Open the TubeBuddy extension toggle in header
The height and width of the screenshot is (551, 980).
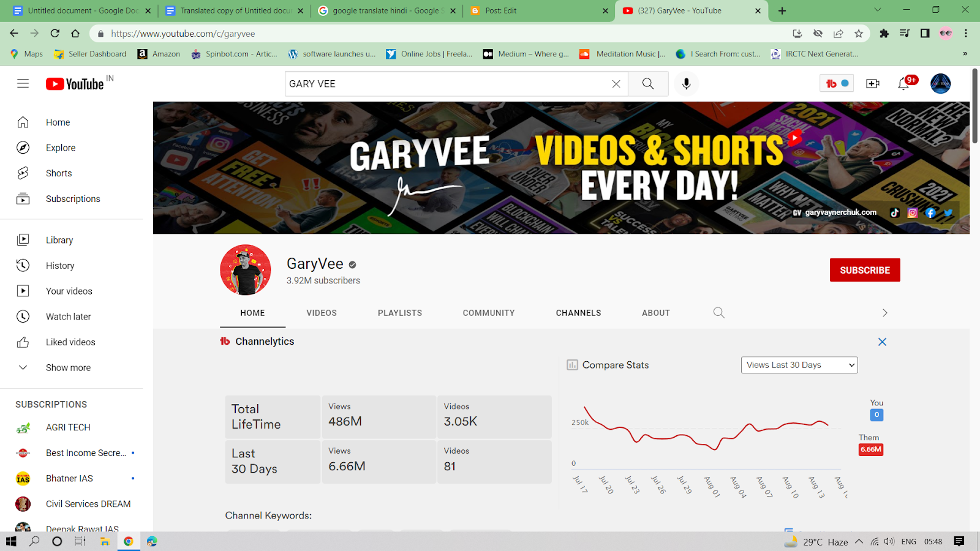point(837,84)
